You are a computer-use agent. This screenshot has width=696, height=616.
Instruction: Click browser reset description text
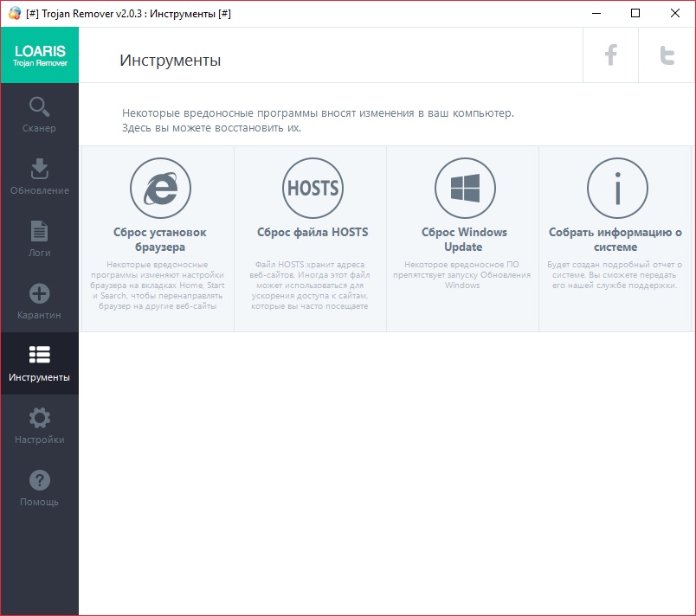158,286
